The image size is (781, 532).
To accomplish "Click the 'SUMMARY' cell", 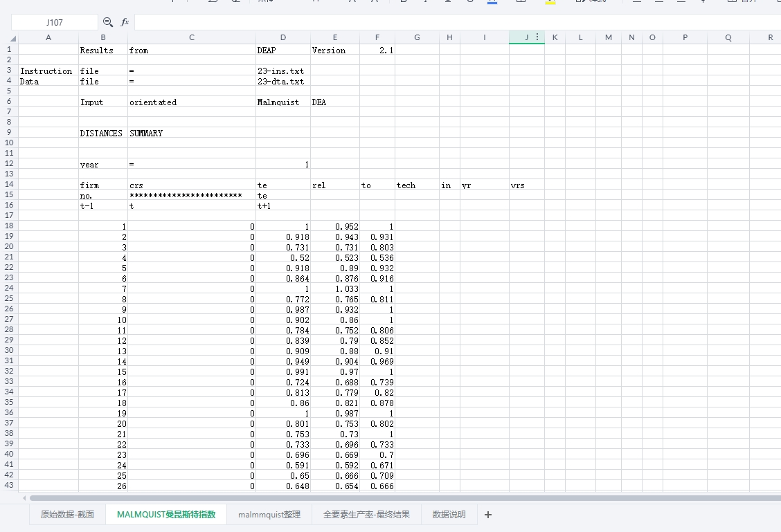I will click(192, 133).
